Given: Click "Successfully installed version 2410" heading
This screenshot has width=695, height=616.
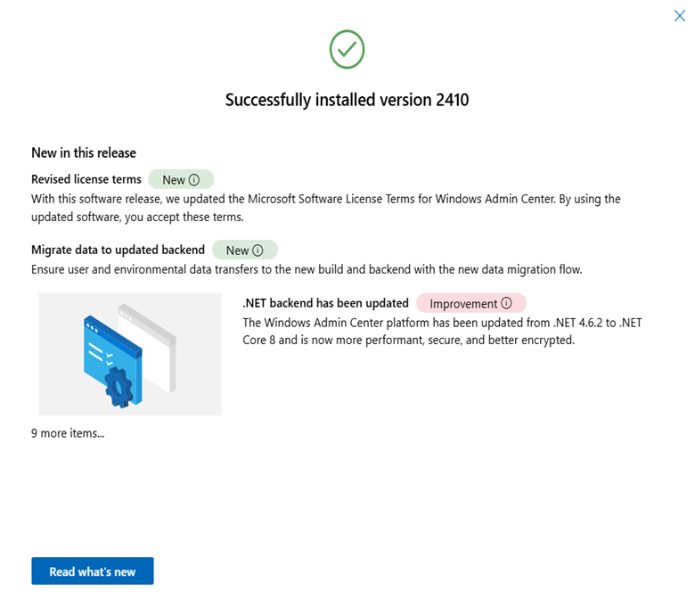Looking at the screenshot, I should click(347, 100).
